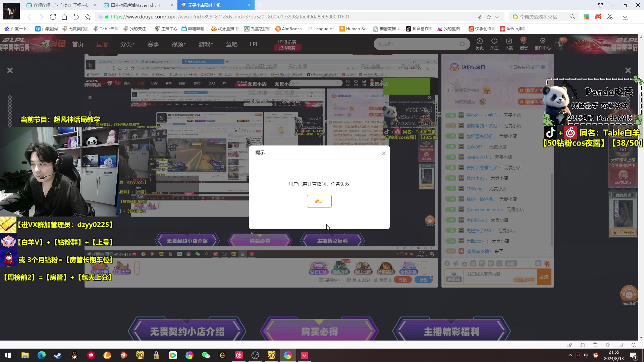Collapse the activity banner with the up arrow

[x=424, y=268]
